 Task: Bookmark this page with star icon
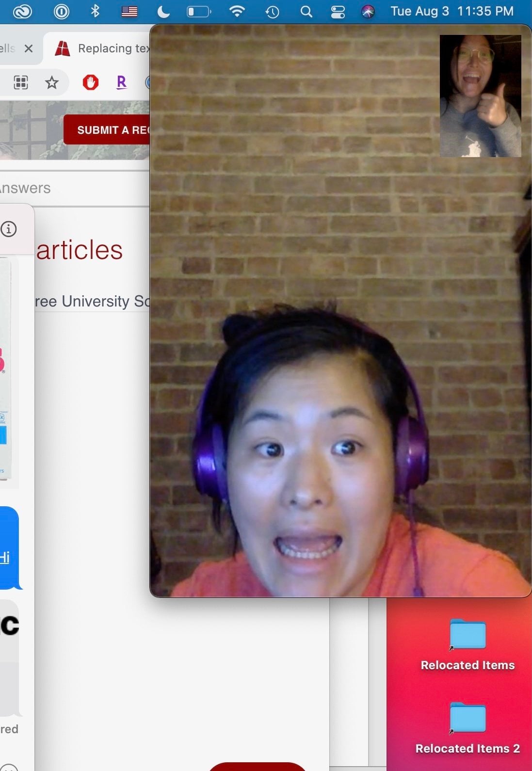pos(51,82)
